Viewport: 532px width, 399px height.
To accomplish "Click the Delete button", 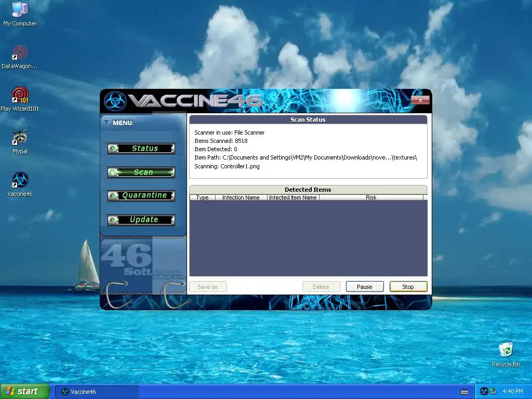I will 321,287.
